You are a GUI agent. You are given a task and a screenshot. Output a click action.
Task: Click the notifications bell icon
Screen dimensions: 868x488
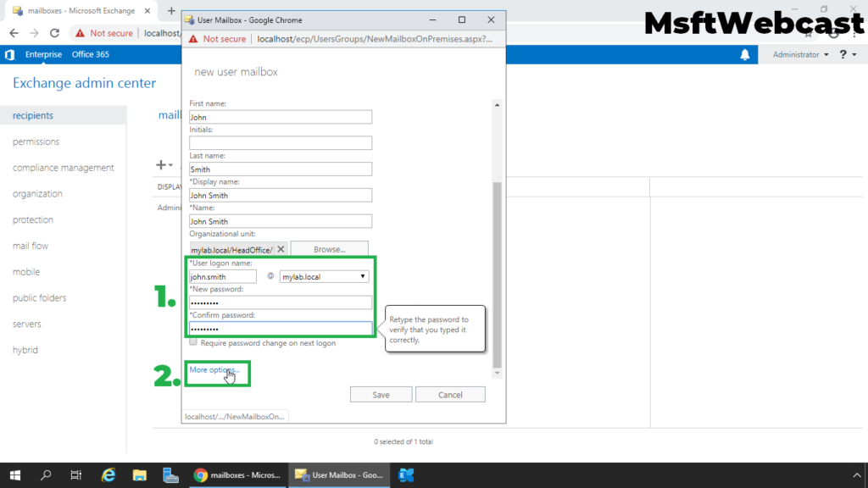click(x=744, y=54)
